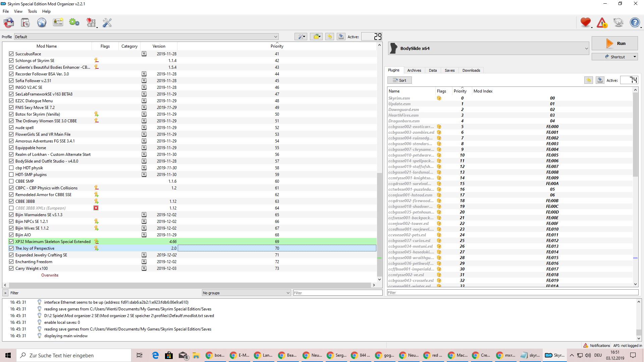Open the folder dropdown above mod list
The height and width of the screenshot is (362, 644).
[x=316, y=37]
